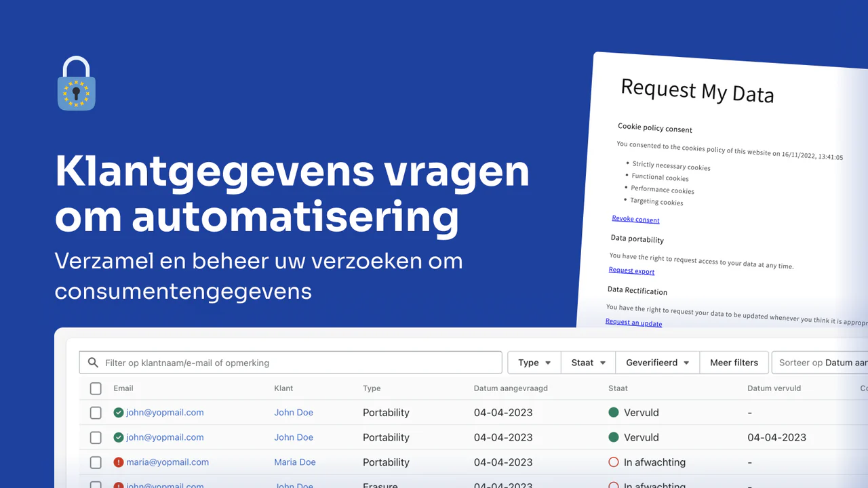Image resolution: width=868 pixels, height=488 pixels.
Task: Click the Cookie policy consent heading
Action: 655,128
